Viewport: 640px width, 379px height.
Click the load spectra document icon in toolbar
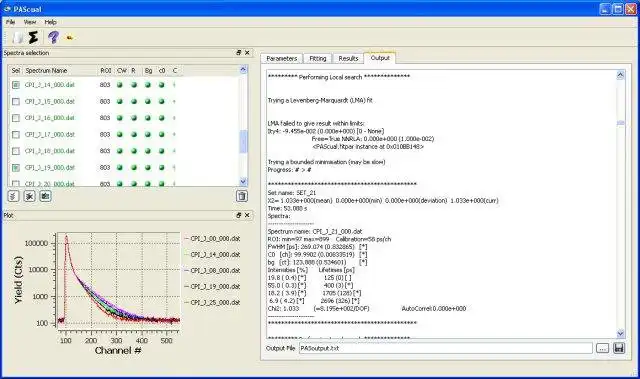coord(18,38)
